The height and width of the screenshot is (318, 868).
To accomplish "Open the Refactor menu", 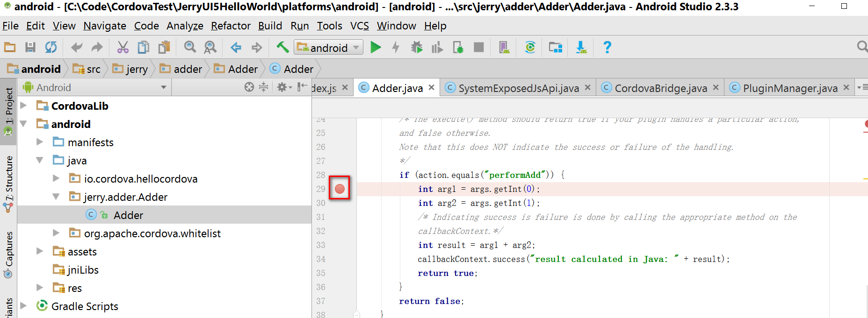I will pyautogui.click(x=231, y=26).
